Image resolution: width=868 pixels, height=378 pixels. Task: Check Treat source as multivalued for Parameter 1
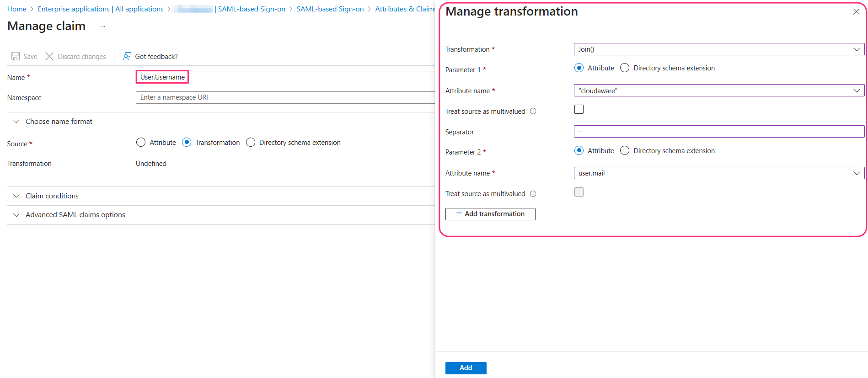tap(579, 109)
